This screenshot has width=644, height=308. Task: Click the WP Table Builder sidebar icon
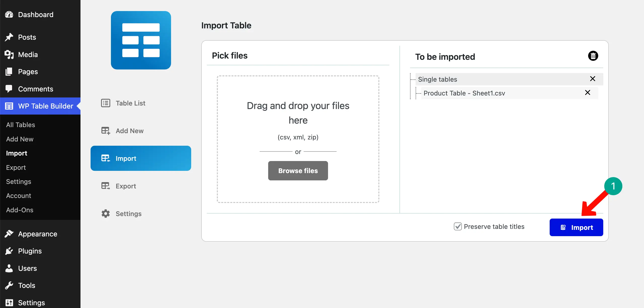pyautogui.click(x=9, y=106)
